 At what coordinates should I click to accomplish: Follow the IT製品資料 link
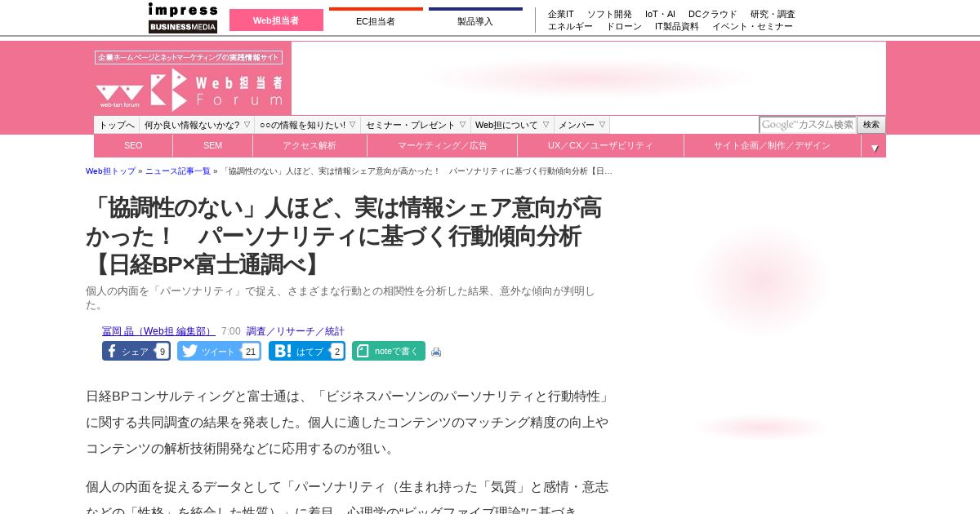677,26
